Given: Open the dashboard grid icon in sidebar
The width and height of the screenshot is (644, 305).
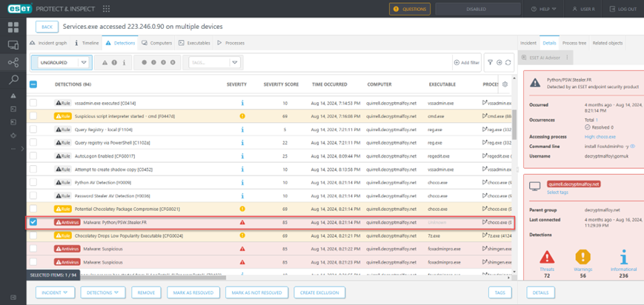Looking at the screenshot, I should (x=13, y=27).
